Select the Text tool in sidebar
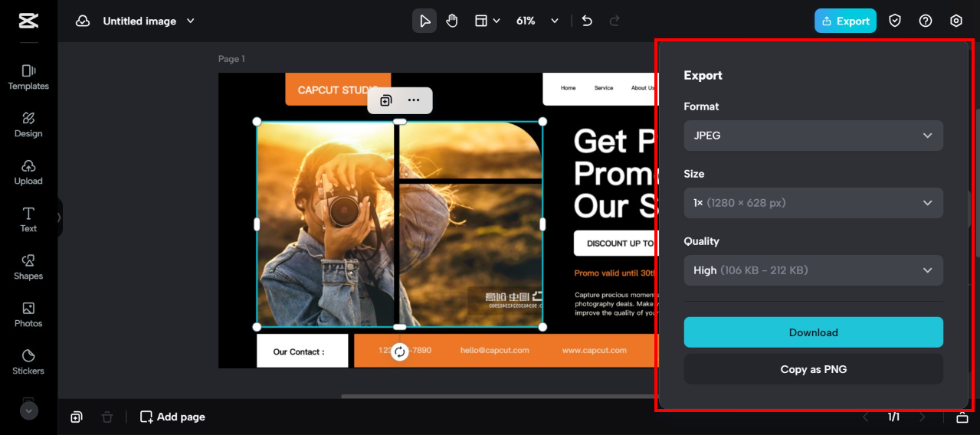 (28, 220)
